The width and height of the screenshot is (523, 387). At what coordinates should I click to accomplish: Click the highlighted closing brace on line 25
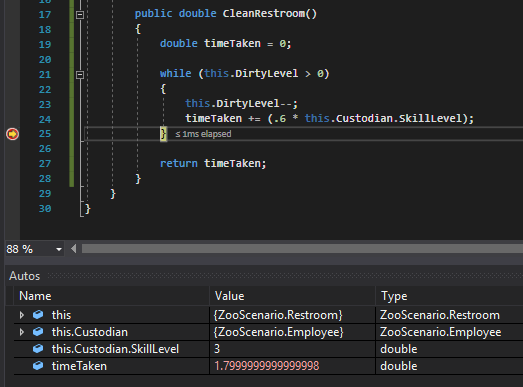click(x=163, y=134)
